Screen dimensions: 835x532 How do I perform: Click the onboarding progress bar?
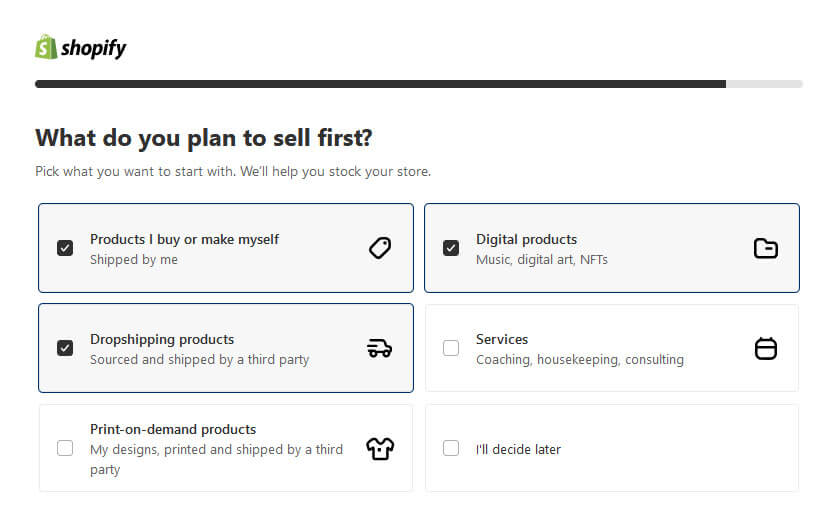point(418,84)
